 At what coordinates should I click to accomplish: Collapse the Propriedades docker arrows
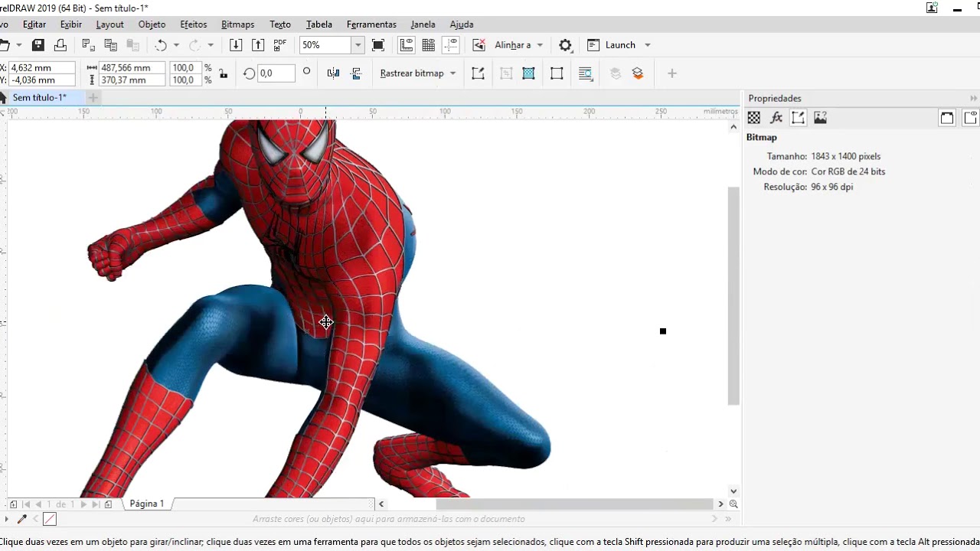point(973,98)
